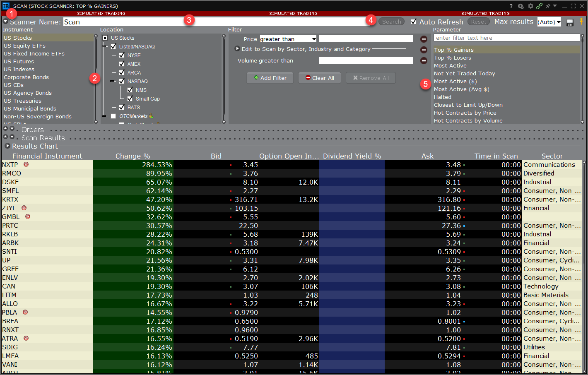Click the Add Filter button
This screenshot has width=588, height=375.
pyautogui.click(x=270, y=78)
